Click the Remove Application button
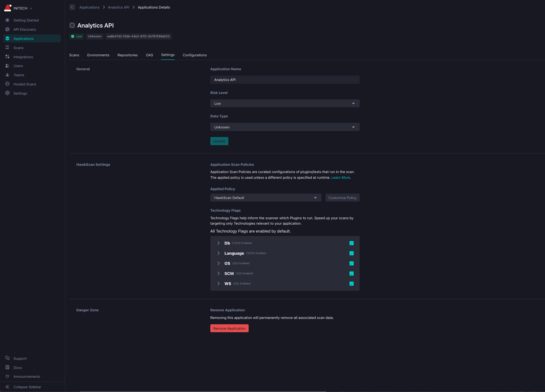 pos(229,328)
